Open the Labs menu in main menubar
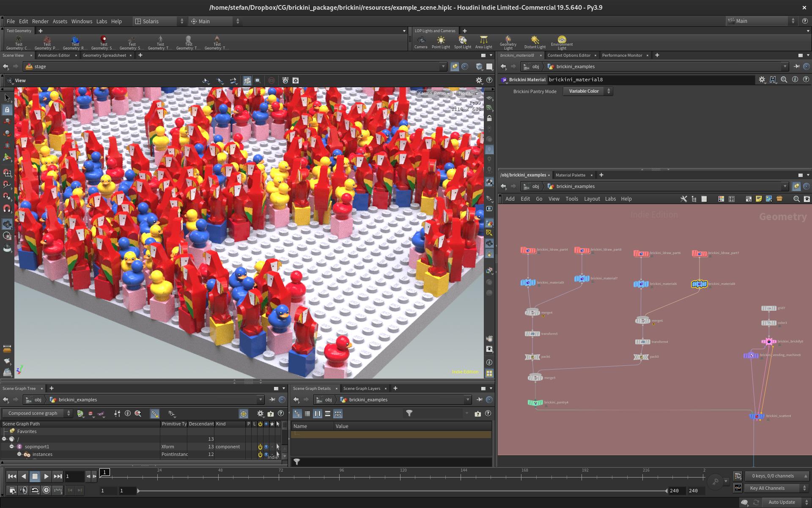This screenshot has height=508, width=812. click(101, 21)
